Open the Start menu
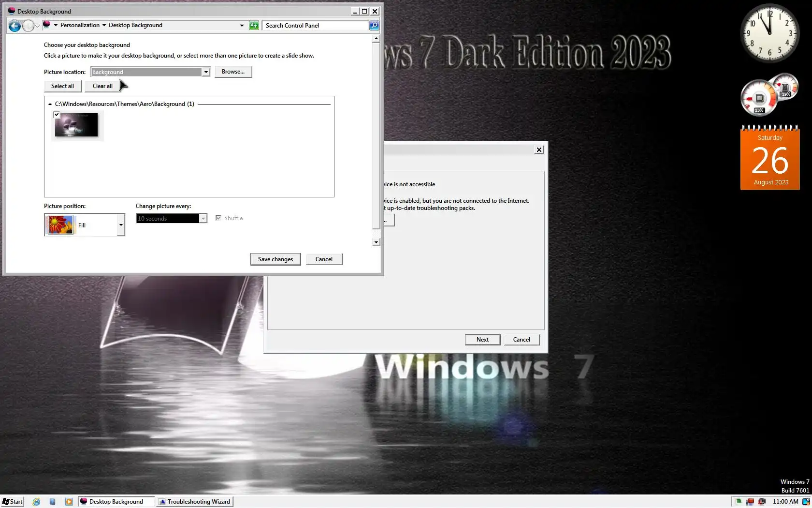The width and height of the screenshot is (812, 508). coord(13,502)
